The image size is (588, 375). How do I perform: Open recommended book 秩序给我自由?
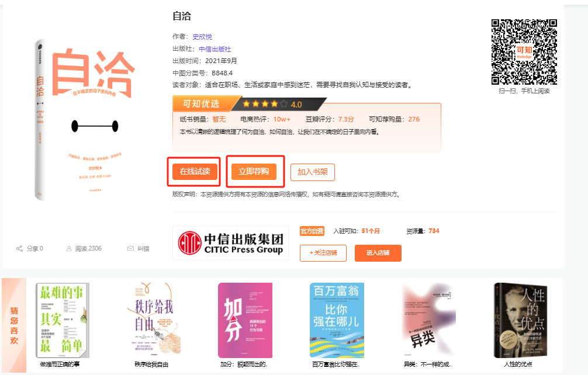point(154,320)
